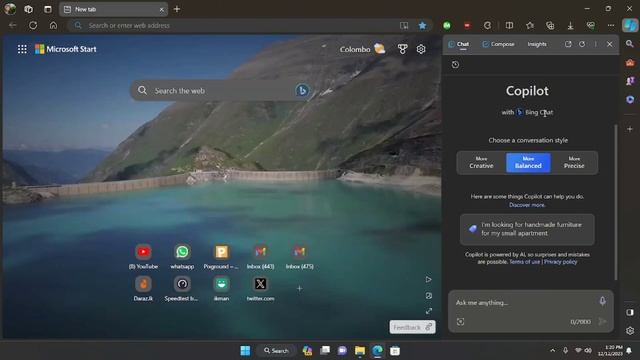
Task: Open the taskbar Search box
Action: pos(276,351)
